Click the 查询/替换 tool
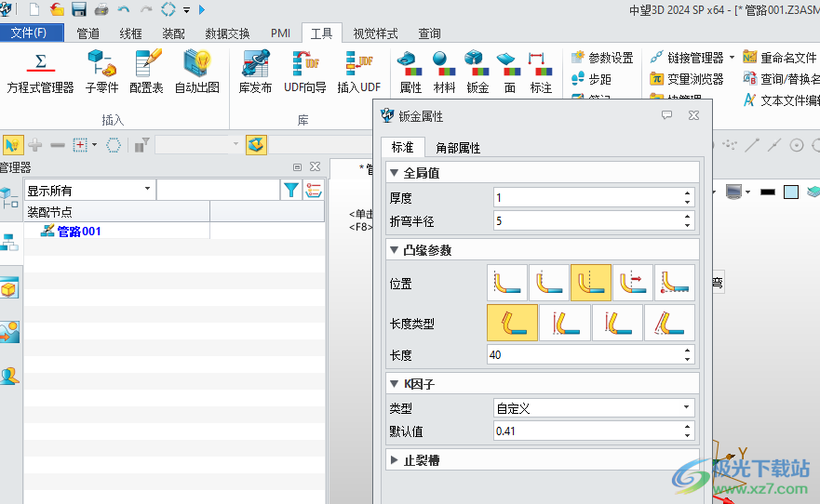Viewport: 820px width, 504px height. click(781, 79)
